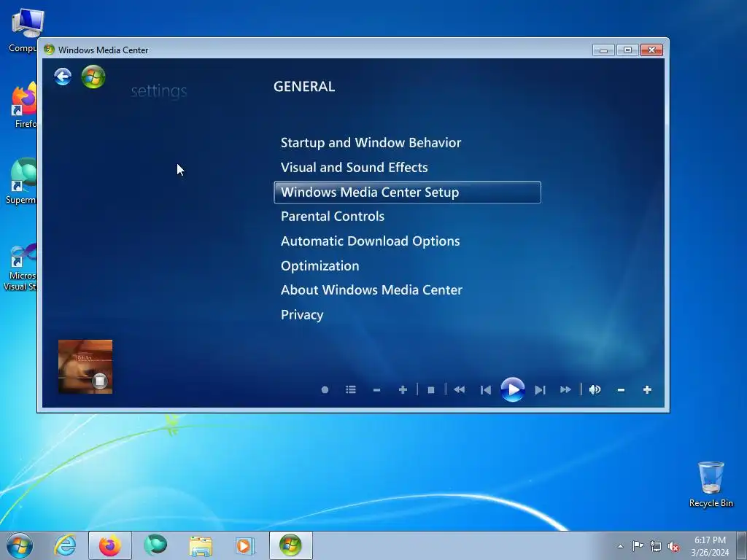Open the Windows Start menu
The width and height of the screenshot is (747, 560).
[20, 545]
